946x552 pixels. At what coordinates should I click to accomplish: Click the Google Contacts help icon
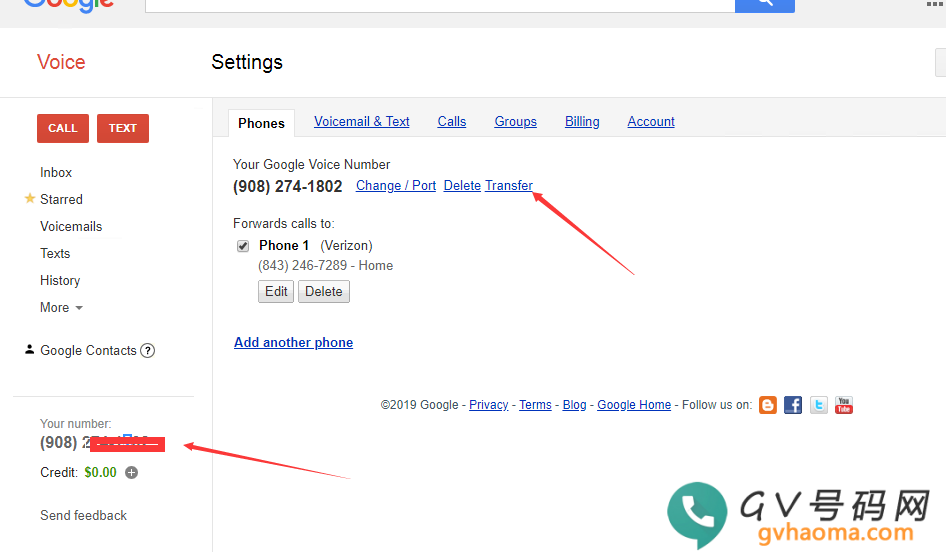pos(148,351)
